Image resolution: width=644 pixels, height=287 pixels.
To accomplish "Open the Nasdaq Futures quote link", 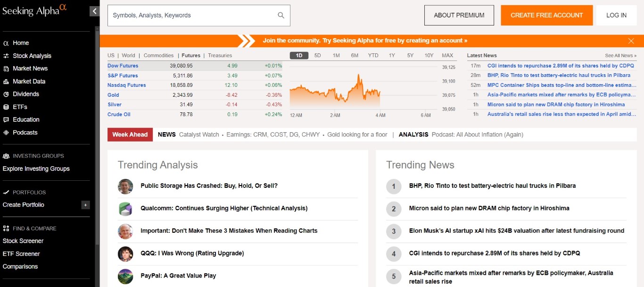I will coord(127,85).
